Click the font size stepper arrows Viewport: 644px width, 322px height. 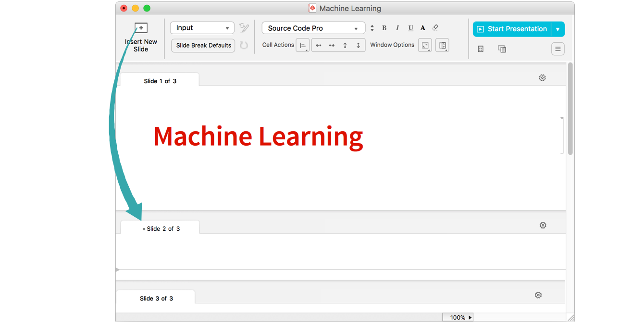coord(372,28)
